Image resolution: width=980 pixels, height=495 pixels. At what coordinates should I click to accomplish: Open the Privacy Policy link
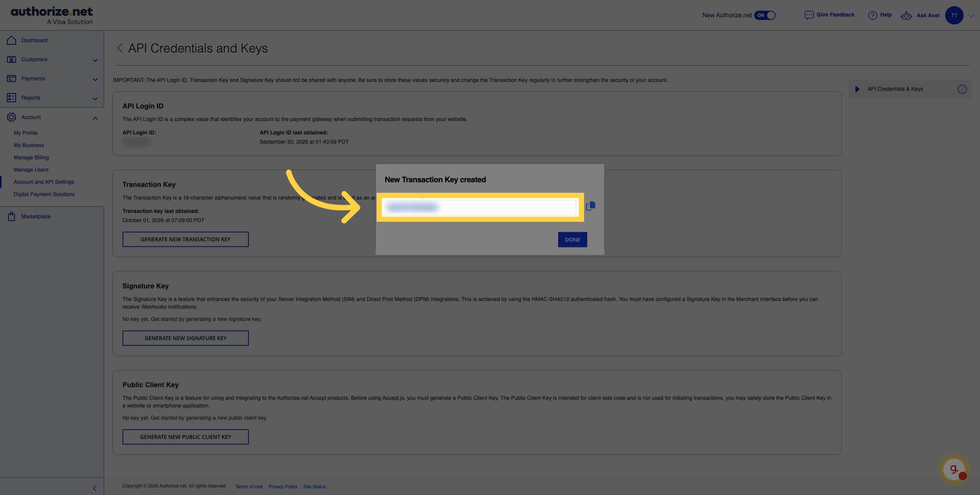pyautogui.click(x=283, y=487)
